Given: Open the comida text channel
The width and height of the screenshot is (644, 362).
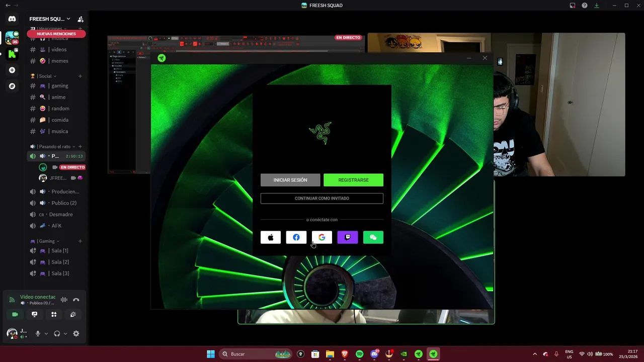Looking at the screenshot, I should [x=56, y=120].
